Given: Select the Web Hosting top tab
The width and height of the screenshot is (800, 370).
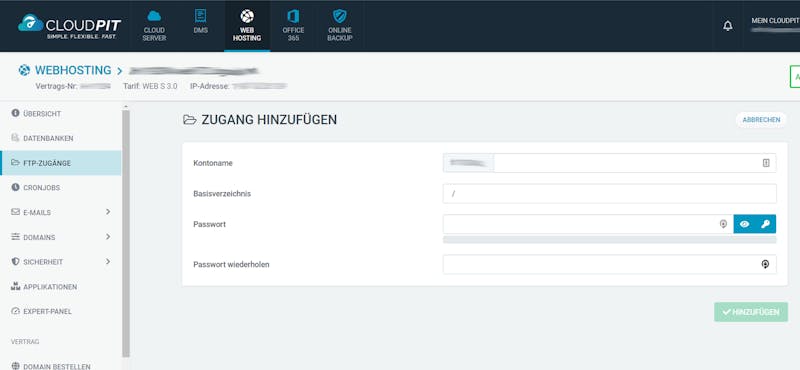Looking at the screenshot, I should pyautogui.click(x=247, y=26).
